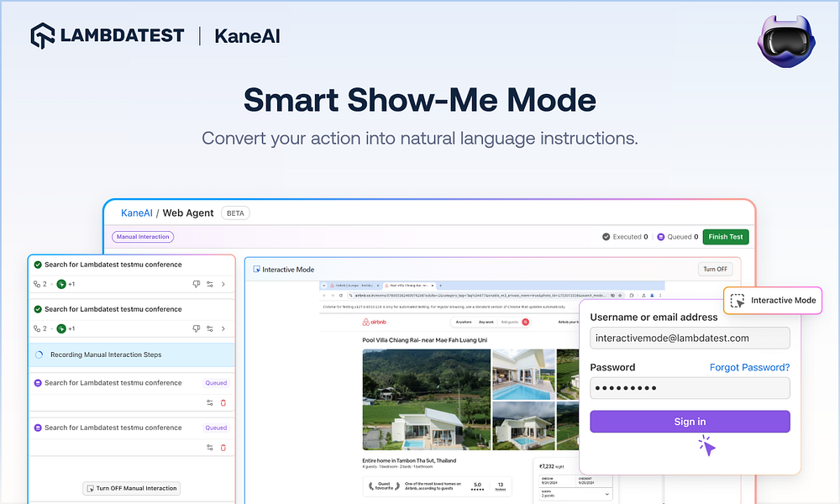Click Turn OFF in Interactive Mode panel
The width and height of the screenshot is (840, 504).
click(715, 269)
